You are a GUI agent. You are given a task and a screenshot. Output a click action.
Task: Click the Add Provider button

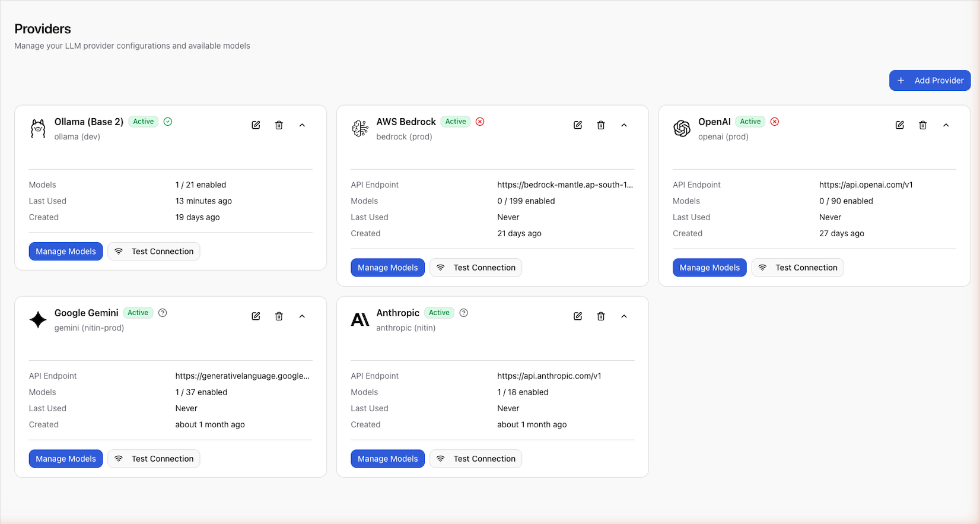coord(930,81)
